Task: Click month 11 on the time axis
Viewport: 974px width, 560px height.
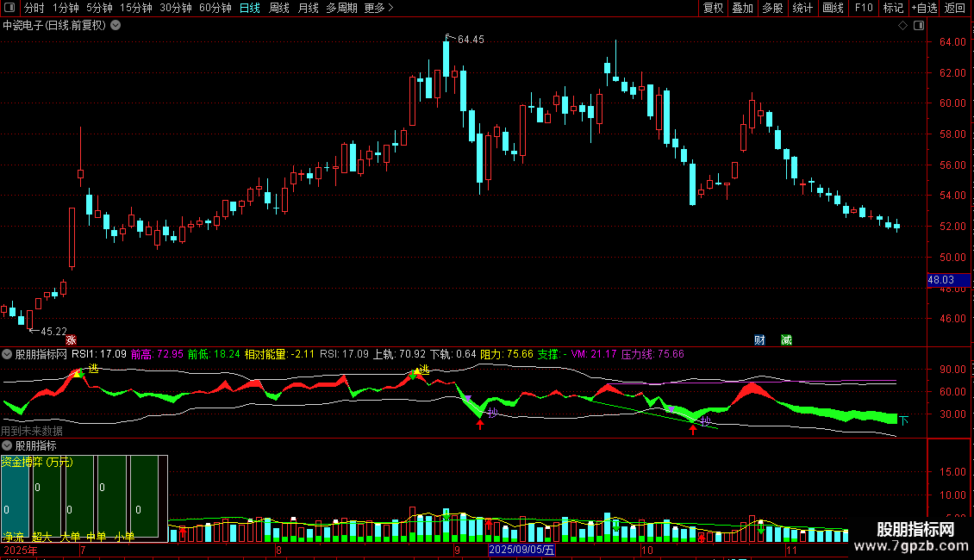Action: click(791, 551)
